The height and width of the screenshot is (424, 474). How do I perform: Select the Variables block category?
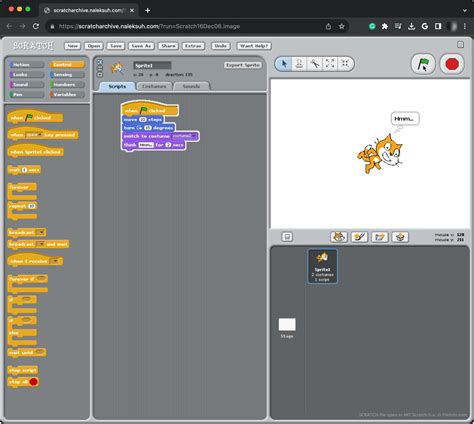pyautogui.click(x=67, y=95)
